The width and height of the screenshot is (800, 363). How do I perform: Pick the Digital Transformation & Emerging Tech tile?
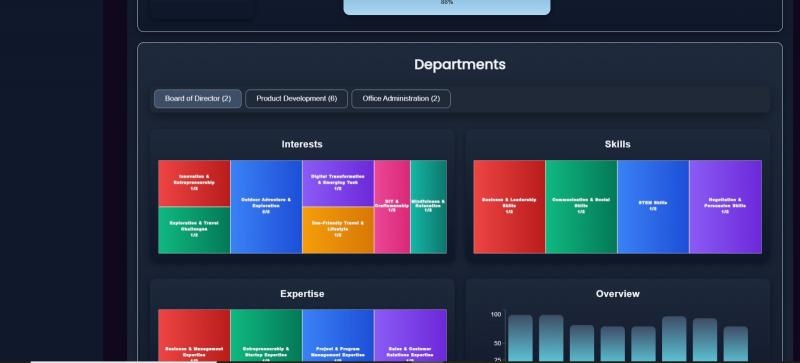coord(338,183)
